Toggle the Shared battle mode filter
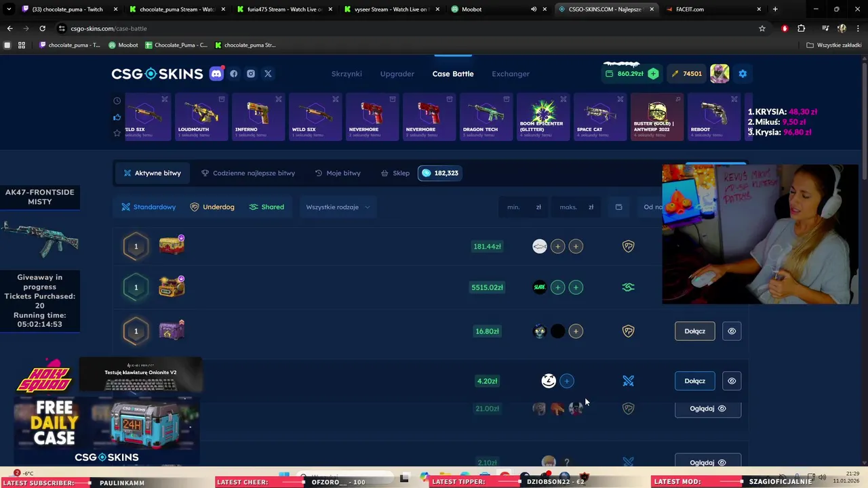This screenshot has height=488, width=868. pos(267,207)
